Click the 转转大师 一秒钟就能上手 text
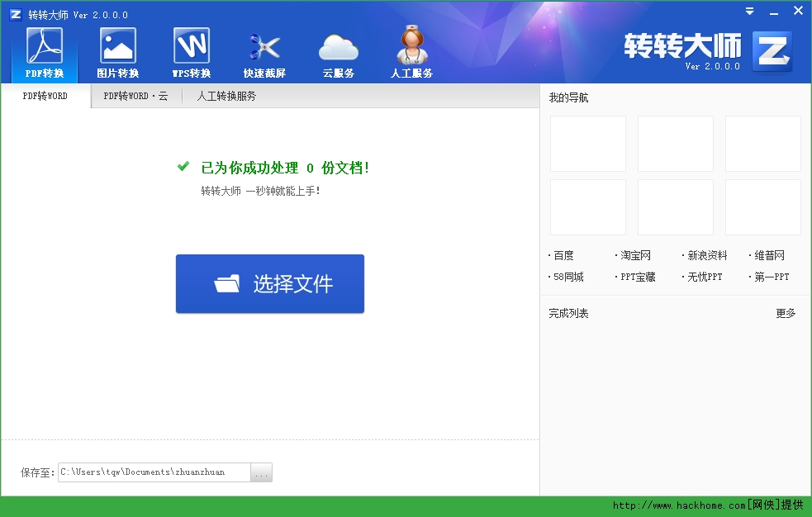Screen dimensions: 812x517 [260, 191]
